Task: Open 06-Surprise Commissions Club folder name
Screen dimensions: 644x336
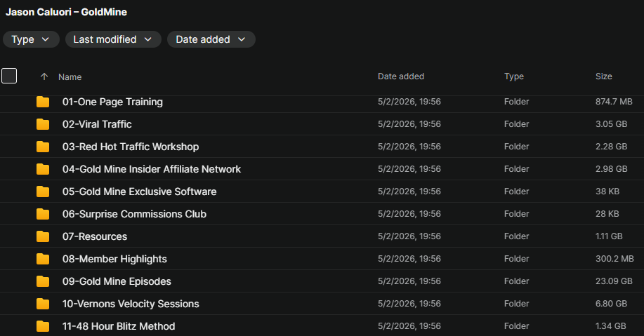Action: click(x=134, y=214)
